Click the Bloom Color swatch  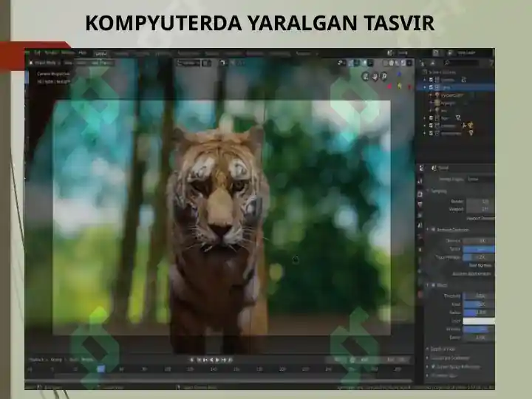point(479,321)
